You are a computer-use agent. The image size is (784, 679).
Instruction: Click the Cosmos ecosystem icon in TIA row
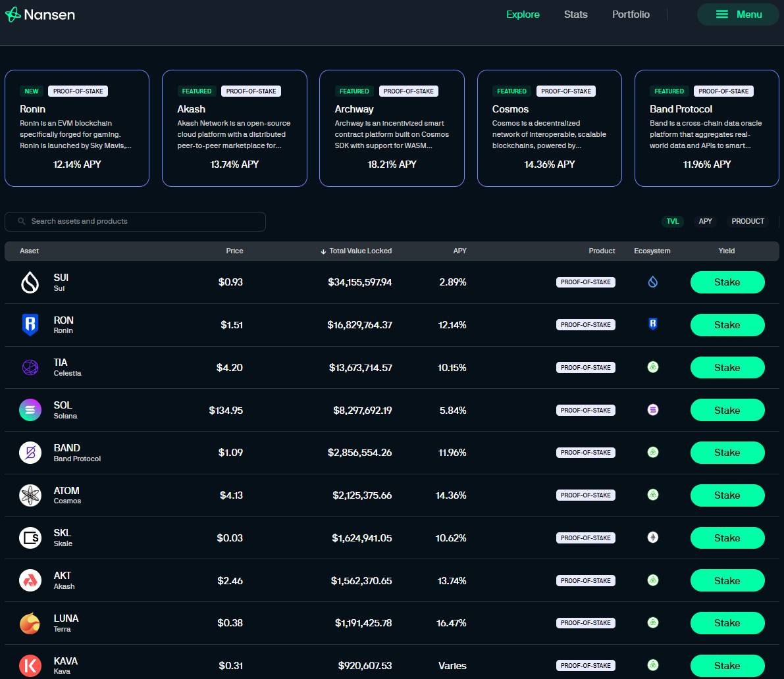[652, 367]
